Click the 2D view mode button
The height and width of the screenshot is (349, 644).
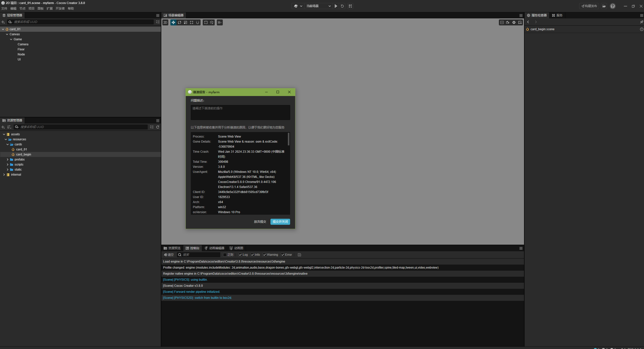pos(165,22)
